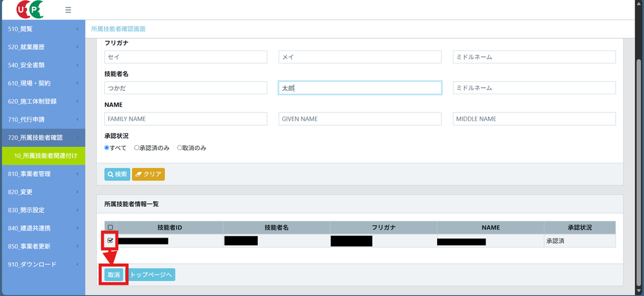Toggle the hamburger menu icon

click(x=68, y=10)
